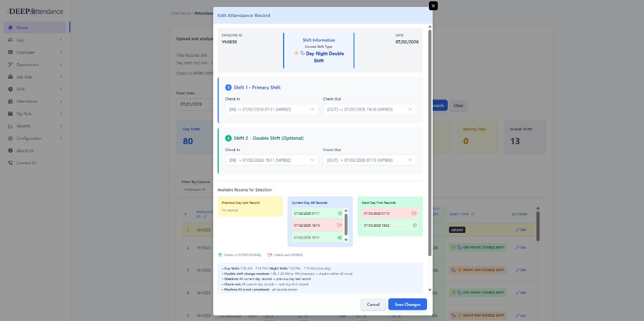This screenshot has width=644, height=321.
Task: Click the Department sidebar icon
Action: pos(10,65)
